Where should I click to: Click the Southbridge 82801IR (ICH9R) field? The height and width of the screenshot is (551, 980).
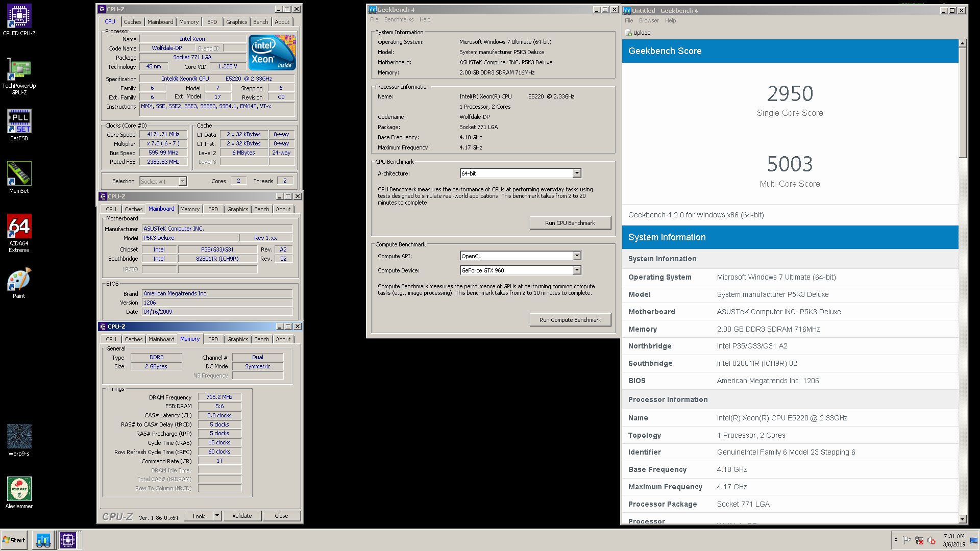coord(217,259)
